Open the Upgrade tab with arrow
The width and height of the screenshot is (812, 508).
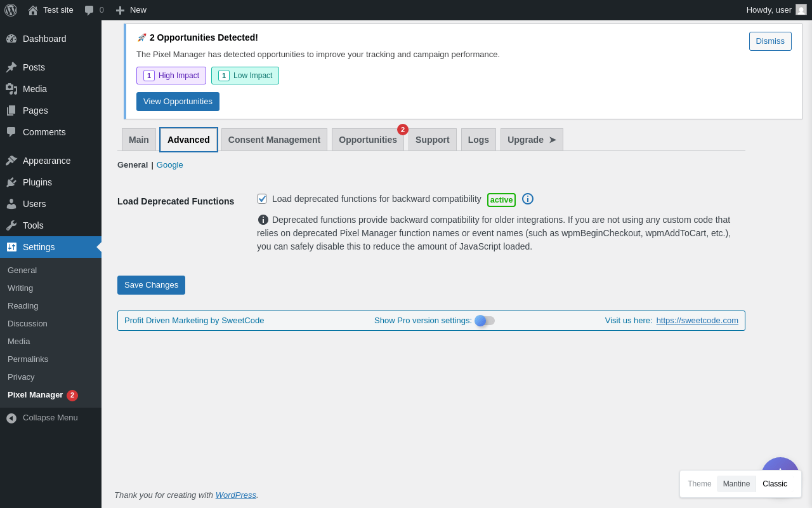532,140
